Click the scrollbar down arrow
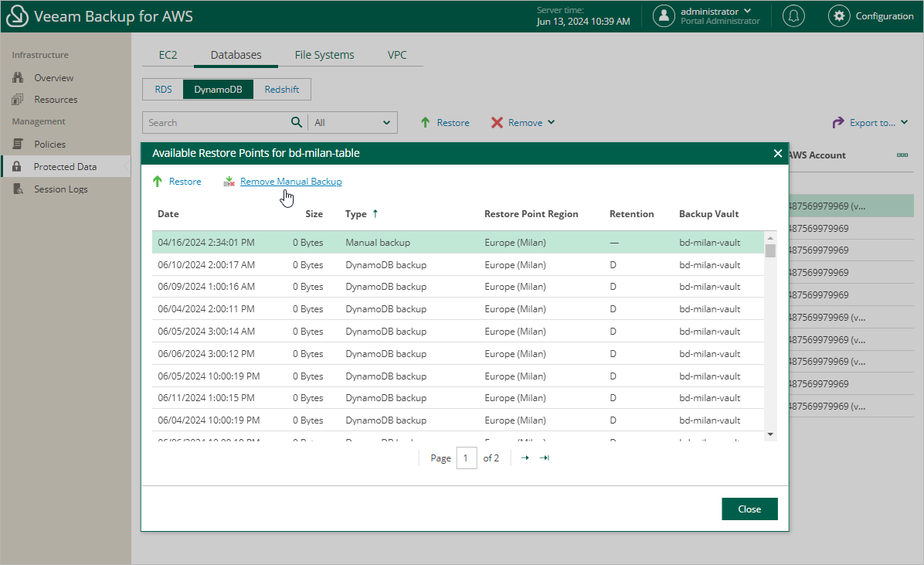924x565 pixels. (x=770, y=434)
